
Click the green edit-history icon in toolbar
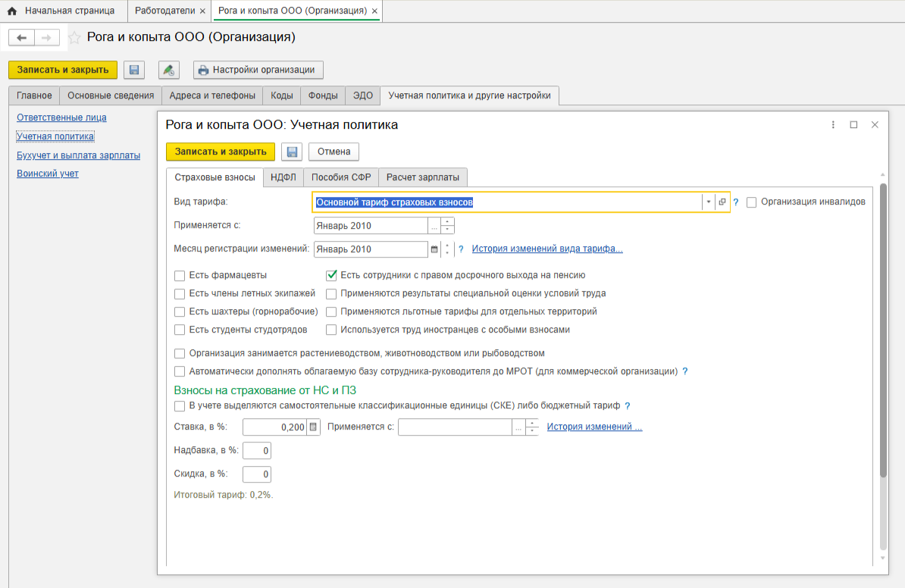point(168,70)
